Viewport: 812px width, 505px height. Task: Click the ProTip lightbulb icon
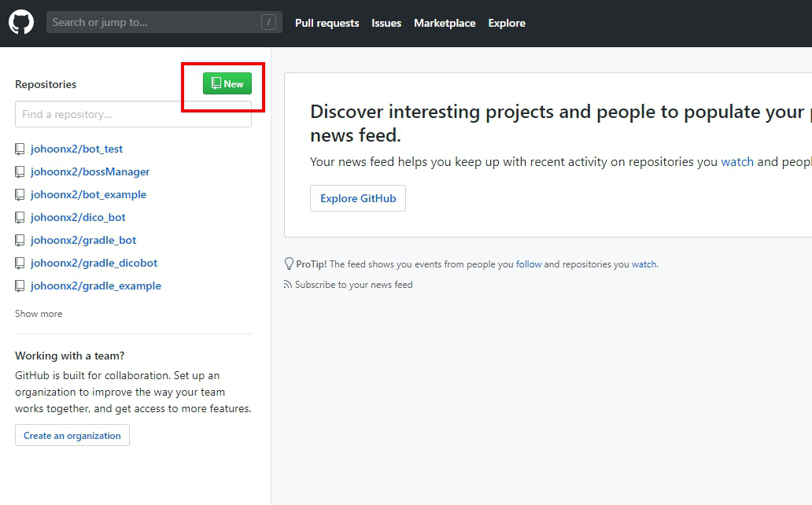(289, 264)
